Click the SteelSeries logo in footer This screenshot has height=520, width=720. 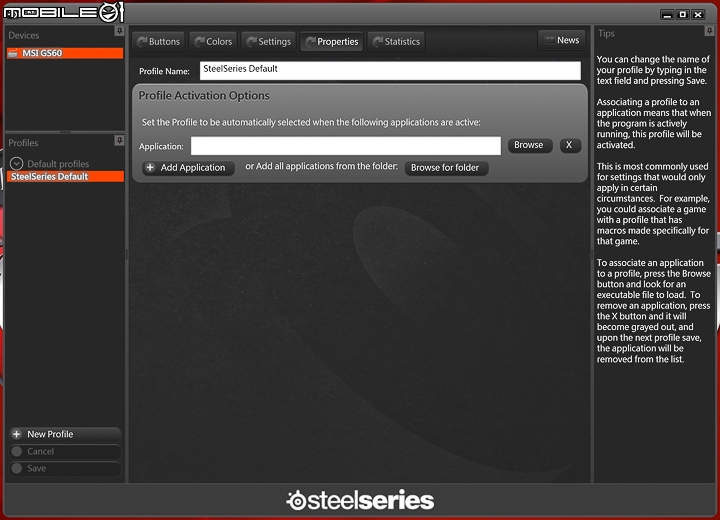(x=360, y=500)
